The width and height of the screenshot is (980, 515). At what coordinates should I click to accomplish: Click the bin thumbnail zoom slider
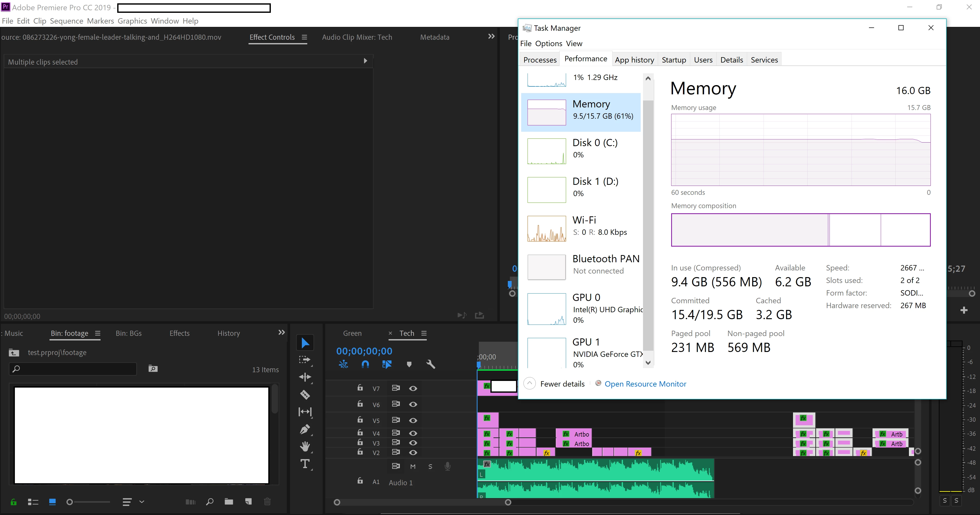pyautogui.click(x=70, y=502)
